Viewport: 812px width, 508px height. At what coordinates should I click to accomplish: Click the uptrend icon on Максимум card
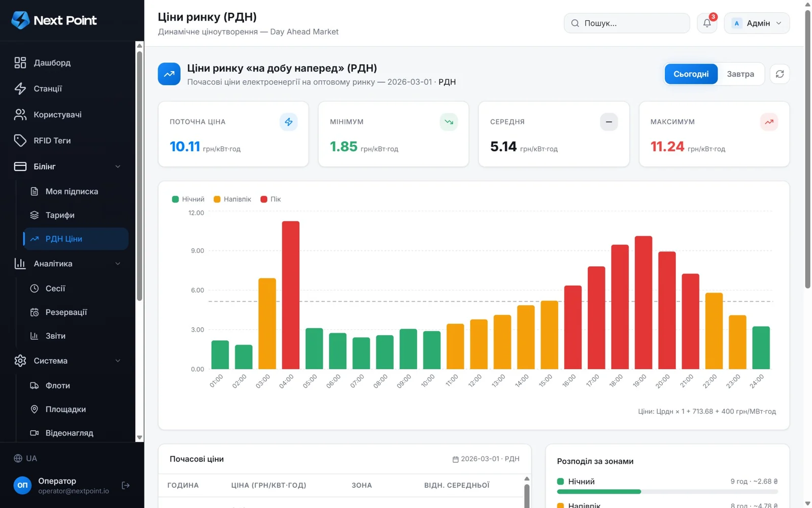coord(769,122)
